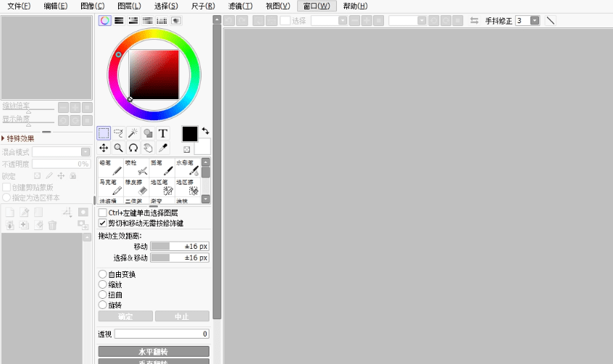Click the 透视 value input field
613x364 pixels.
tap(162, 334)
